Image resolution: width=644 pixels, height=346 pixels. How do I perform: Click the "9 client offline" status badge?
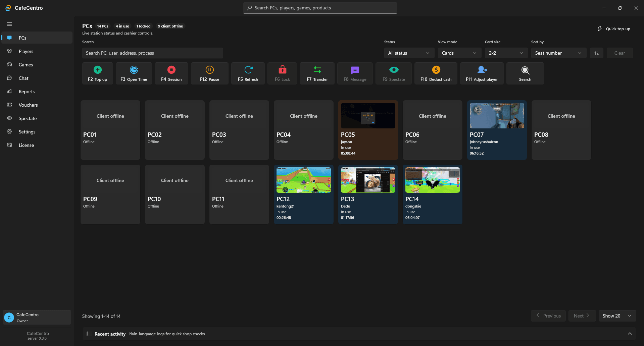(170, 26)
